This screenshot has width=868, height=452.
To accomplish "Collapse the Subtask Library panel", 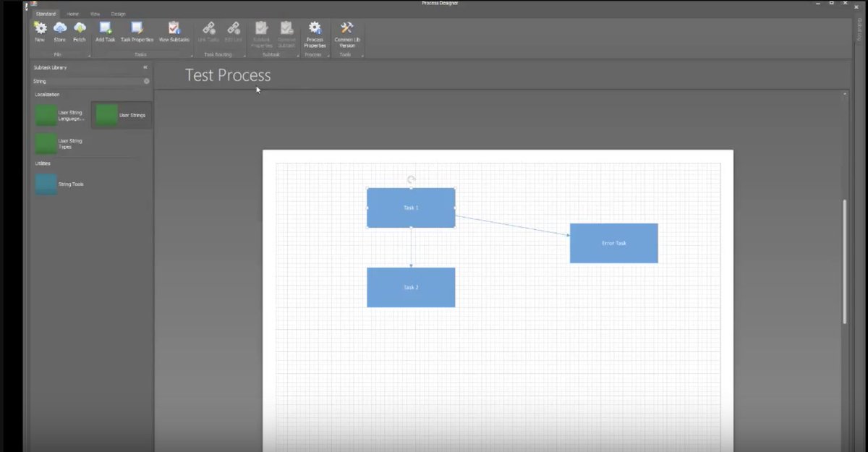I will (145, 67).
